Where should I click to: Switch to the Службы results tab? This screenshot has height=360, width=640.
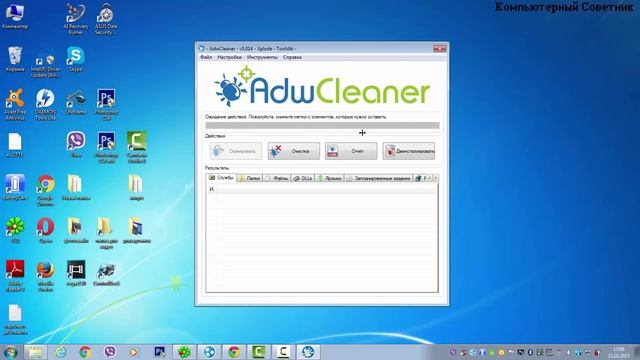tap(221, 178)
